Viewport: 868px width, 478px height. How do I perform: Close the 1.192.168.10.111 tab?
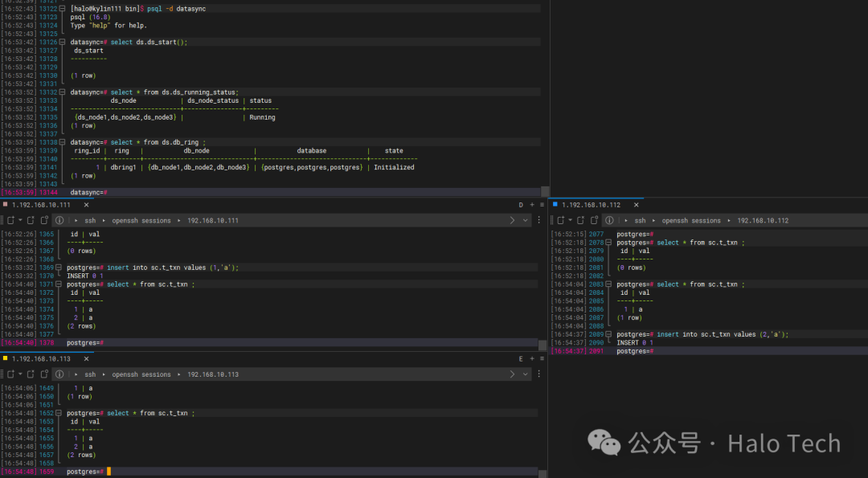pyautogui.click(x=86, y=205)
